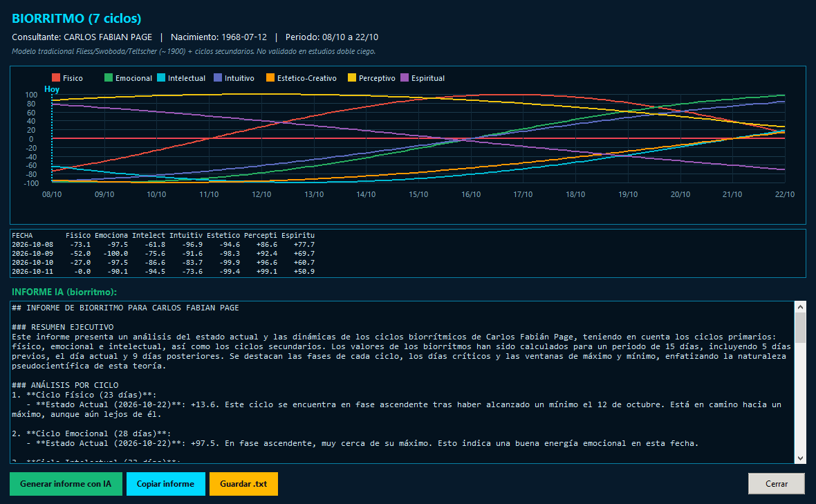
Task: Click the 2026-10-09 table row date
Action: tap(33, 253)
